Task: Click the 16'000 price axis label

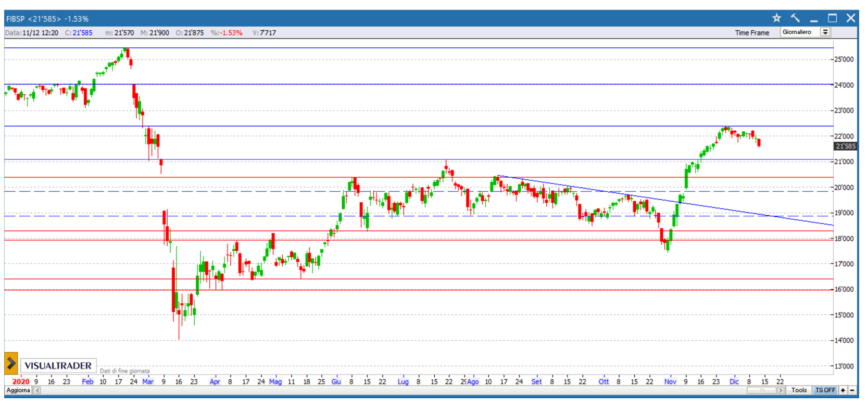Action: point(844,289)
